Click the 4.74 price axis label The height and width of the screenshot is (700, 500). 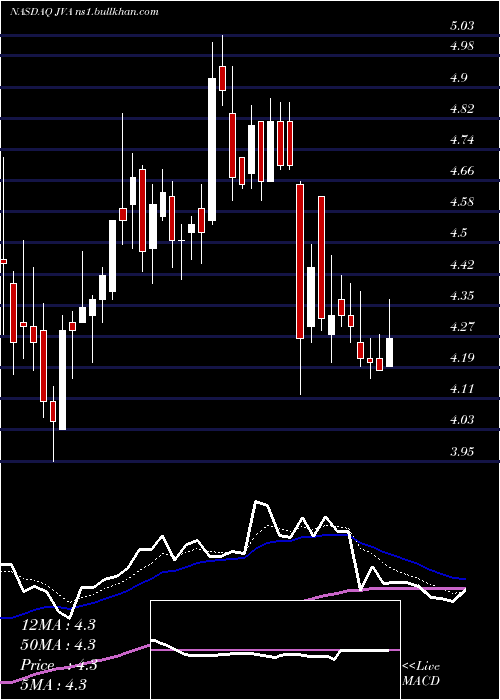[462, 140]
